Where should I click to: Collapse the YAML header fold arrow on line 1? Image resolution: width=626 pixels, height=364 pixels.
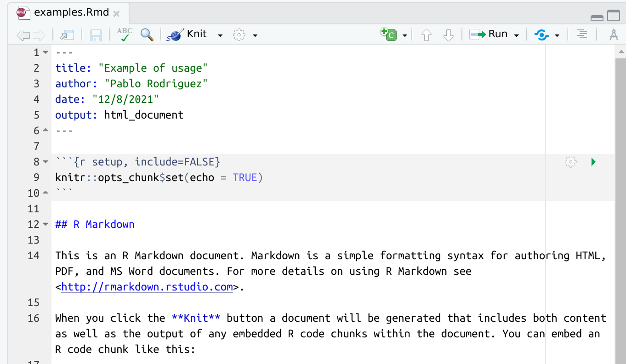(46, 52)
